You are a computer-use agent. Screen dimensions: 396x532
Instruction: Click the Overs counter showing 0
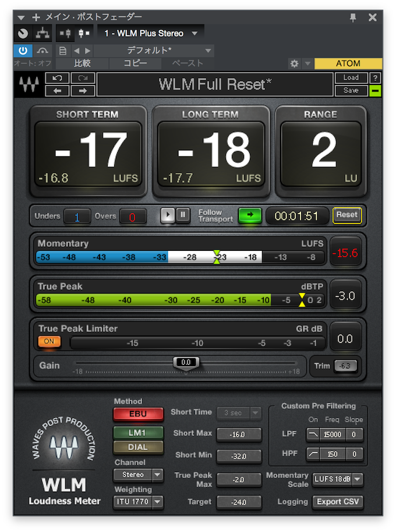click(x=133, y=217)
